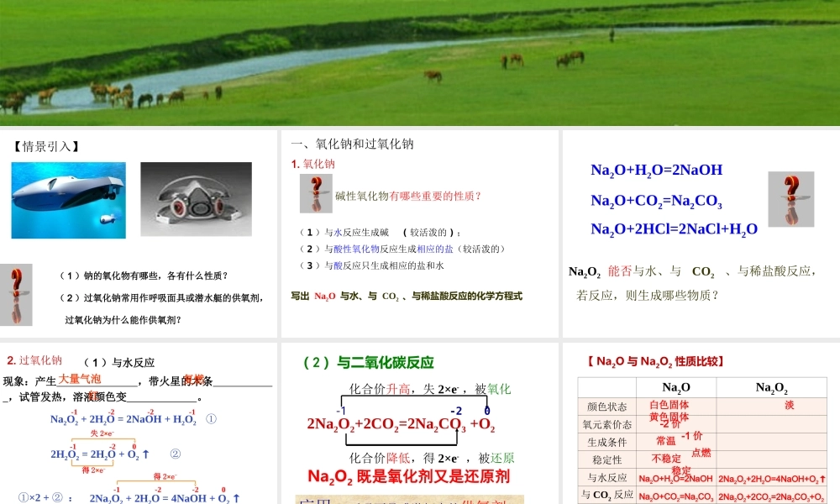Select the red answer 大量气泡

click(79, 379)
